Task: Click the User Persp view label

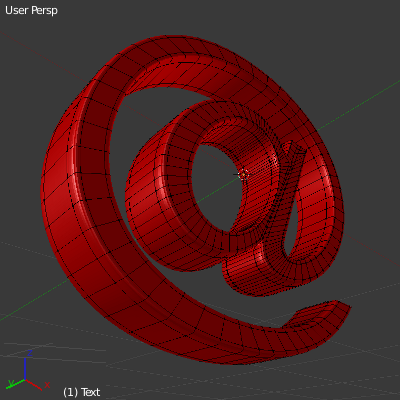Action: (31, 10)
